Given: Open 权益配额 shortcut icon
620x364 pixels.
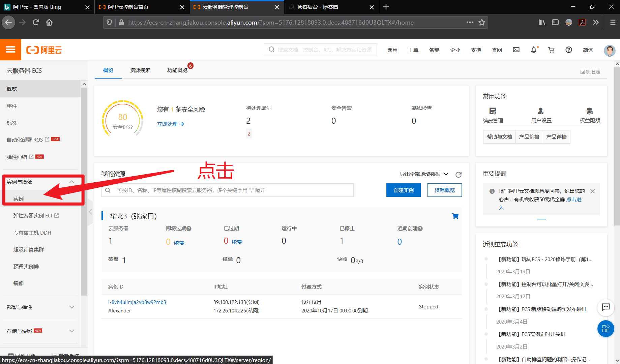Looking at the screenshot, I should (590, 111).
